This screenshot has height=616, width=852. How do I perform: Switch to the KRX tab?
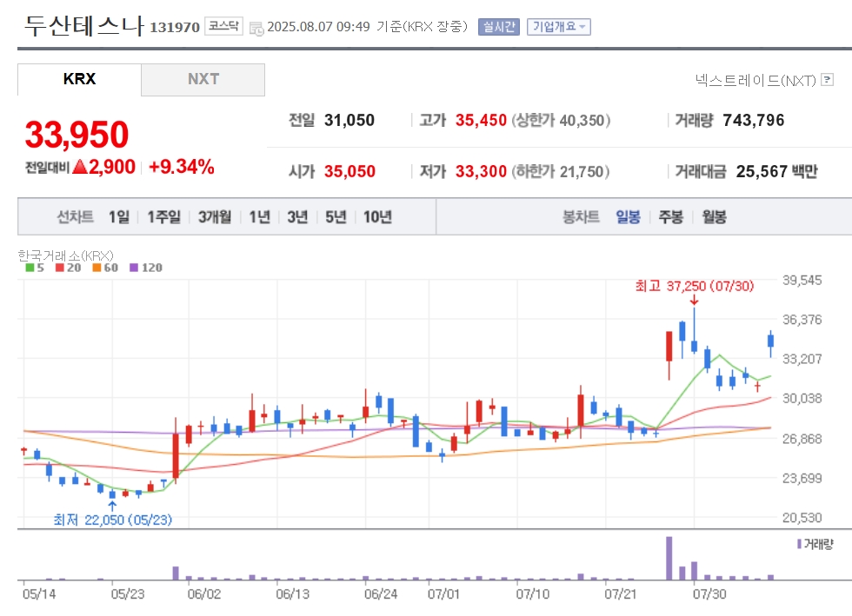coord(79,79)
